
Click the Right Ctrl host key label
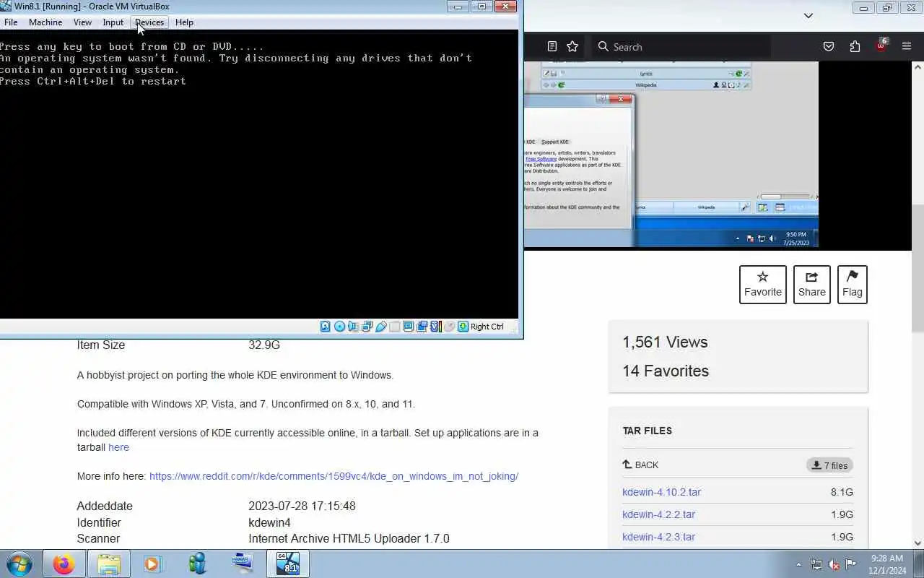tap(487, 327)
